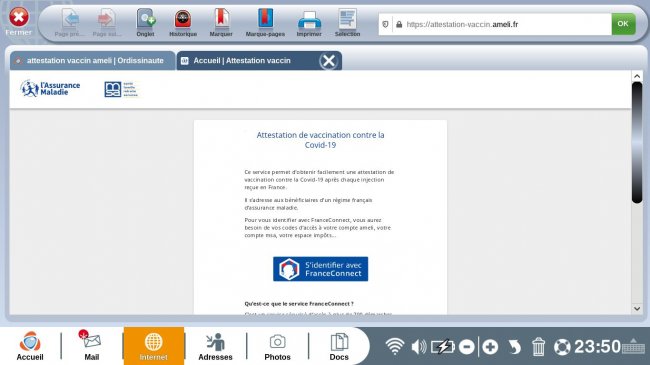
Task: Click the lifebuoy help icon
Action: tap(562, 347)
